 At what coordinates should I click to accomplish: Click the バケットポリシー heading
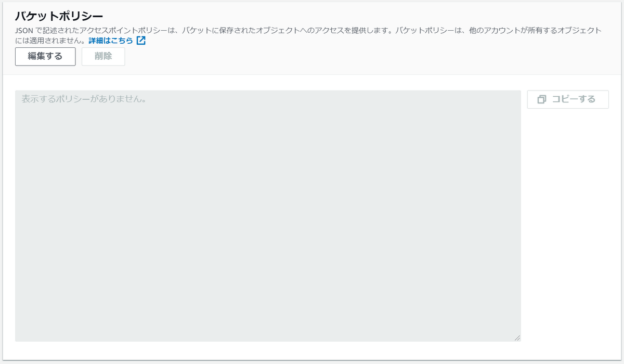[59, 16]
